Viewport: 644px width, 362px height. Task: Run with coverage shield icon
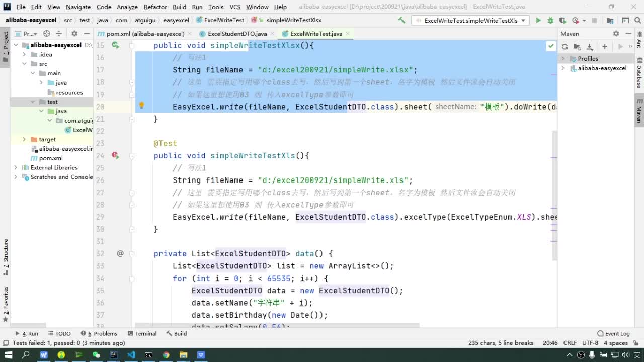[x=562, y=20]
